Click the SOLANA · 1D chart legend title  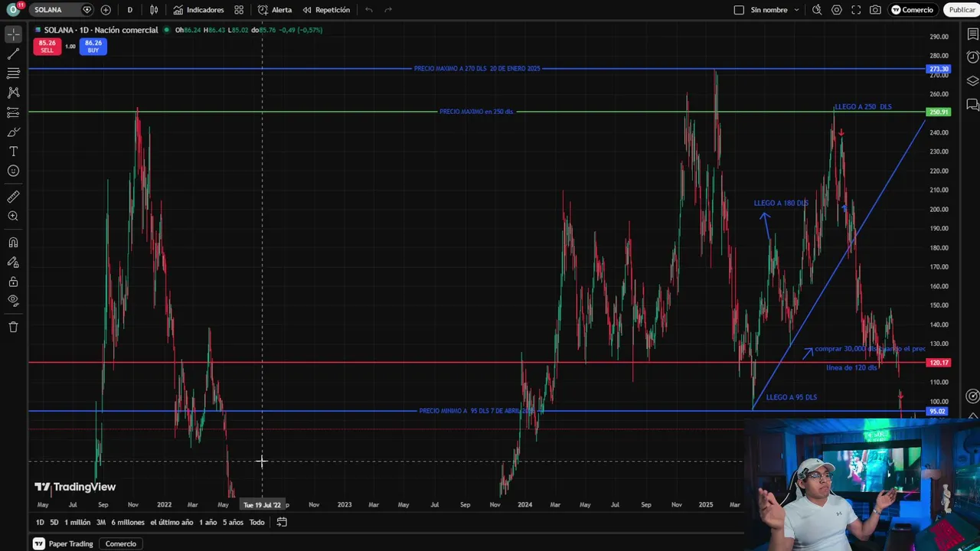coord(101,30)
